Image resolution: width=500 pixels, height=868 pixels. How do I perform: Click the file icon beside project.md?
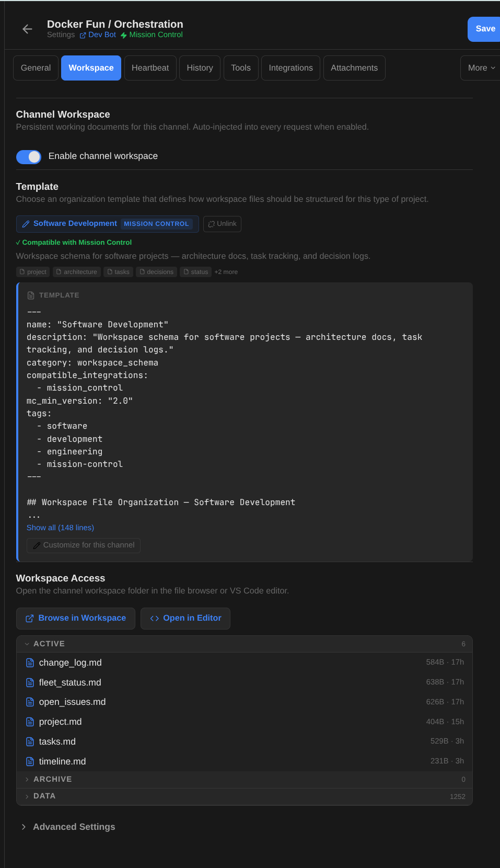[30, 722]
